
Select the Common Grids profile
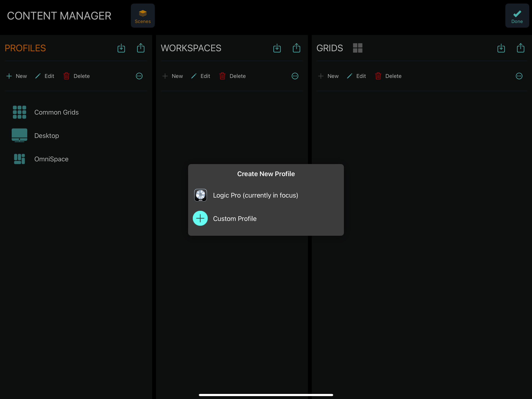tap(56, 112)
